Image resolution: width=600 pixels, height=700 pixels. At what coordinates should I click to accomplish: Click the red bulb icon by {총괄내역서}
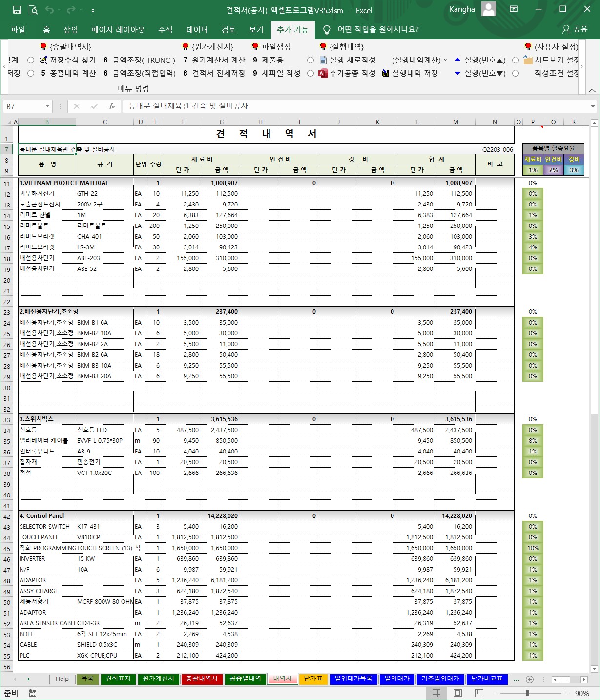(44, 47)
